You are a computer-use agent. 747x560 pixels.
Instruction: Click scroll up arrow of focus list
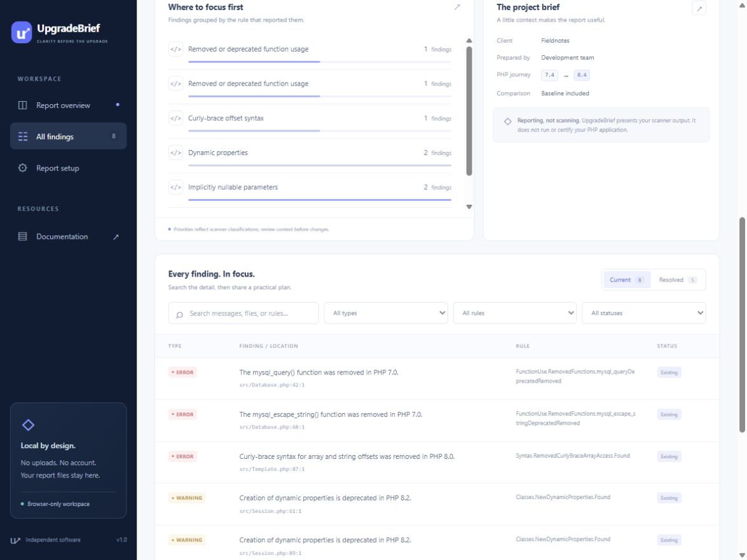coord(469,41)
